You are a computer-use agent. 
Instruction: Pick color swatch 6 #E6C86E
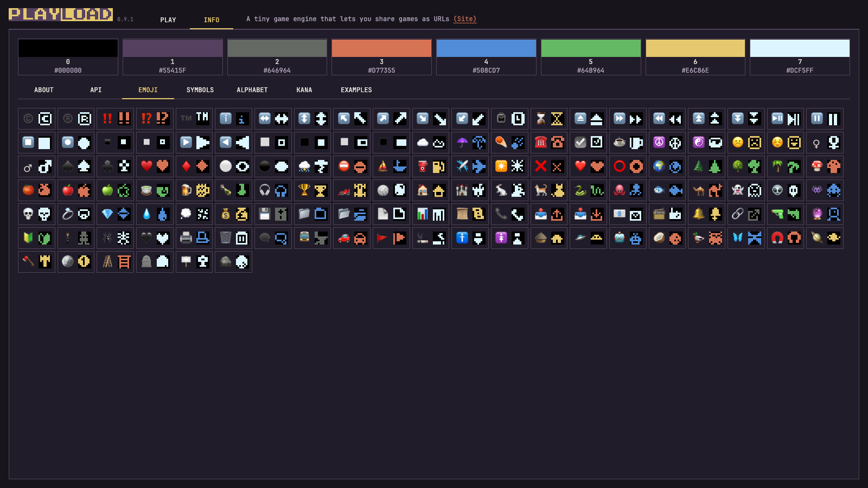[695, 57]
